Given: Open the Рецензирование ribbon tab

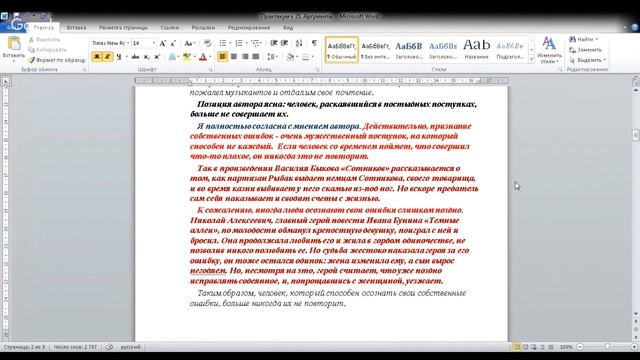Looking at the screenshot, I should (x=249, y=28).
